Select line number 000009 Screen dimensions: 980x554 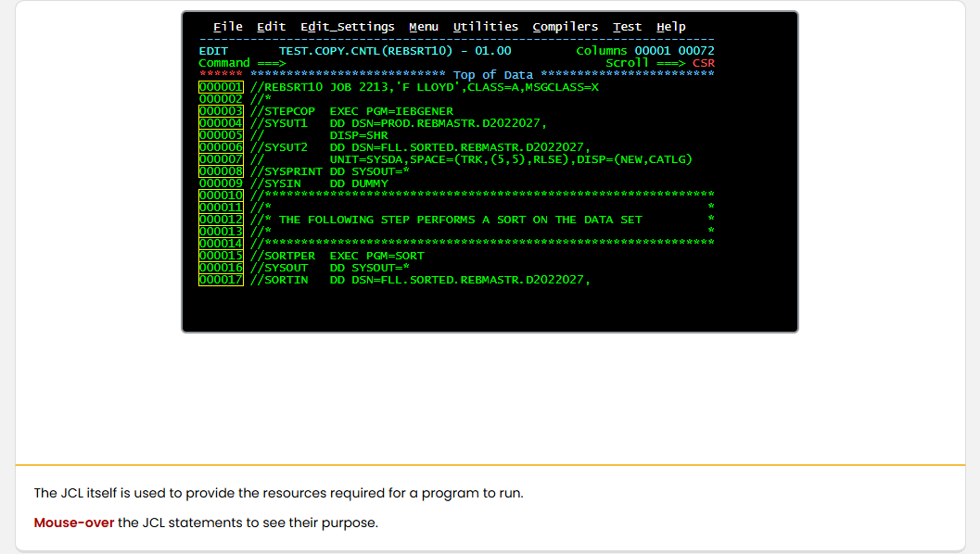[221, 183]
